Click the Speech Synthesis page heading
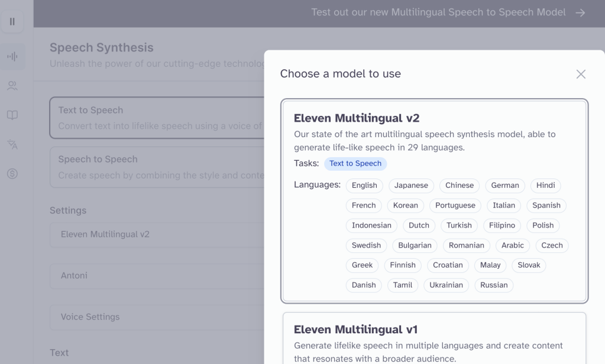 (102, 48)
